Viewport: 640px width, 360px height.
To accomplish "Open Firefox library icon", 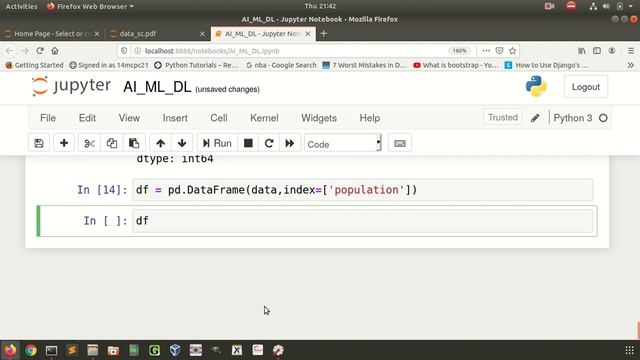I will pos(582,51).
